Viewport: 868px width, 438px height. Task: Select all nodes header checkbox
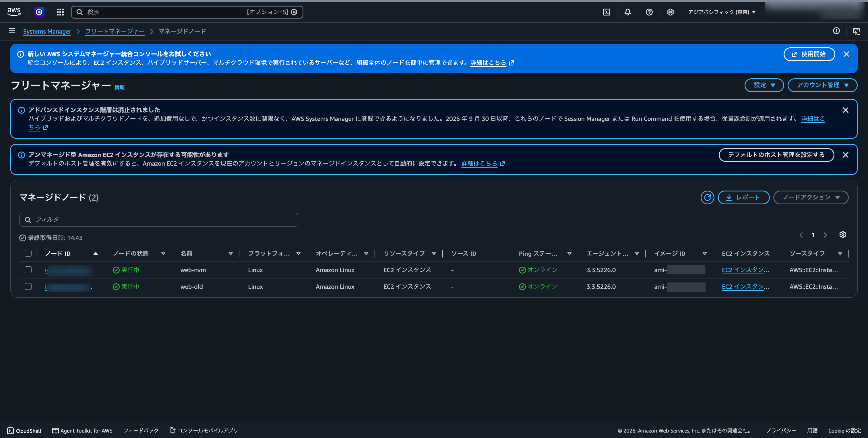click(28, 253)
